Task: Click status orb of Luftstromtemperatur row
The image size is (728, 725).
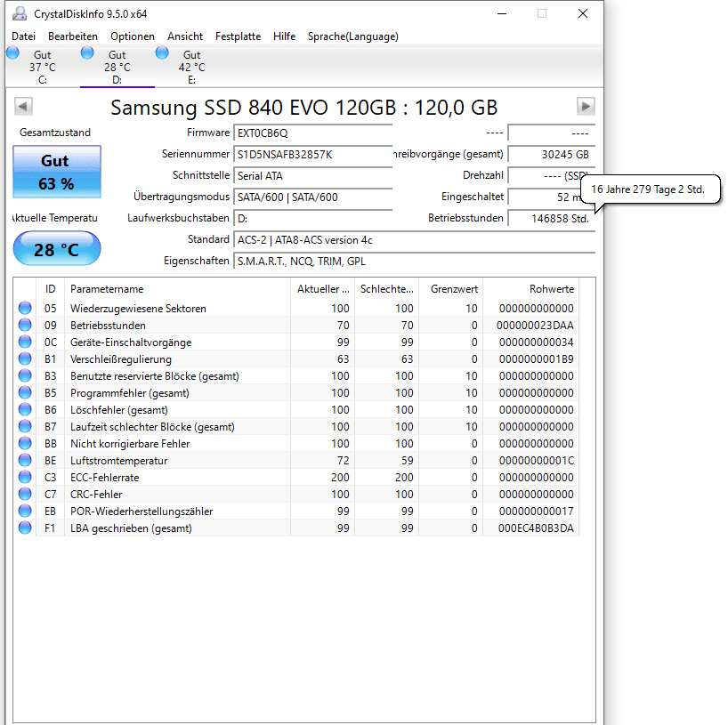Action: 25,461
